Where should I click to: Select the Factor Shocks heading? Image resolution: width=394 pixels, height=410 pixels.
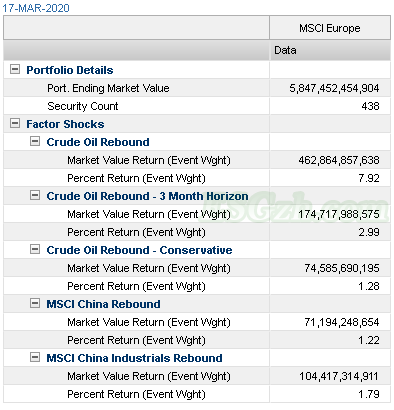[x=65, y=124]
